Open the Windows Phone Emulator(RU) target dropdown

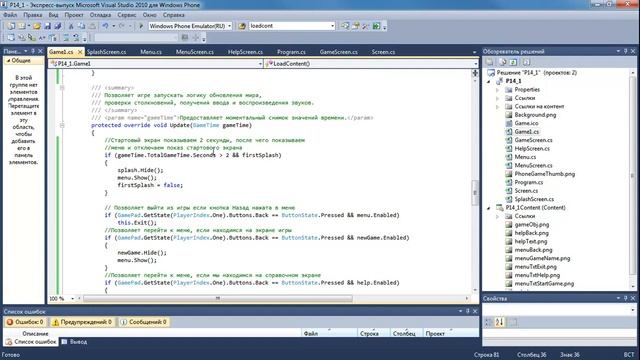pyautogui.click(x=229, y=26)
